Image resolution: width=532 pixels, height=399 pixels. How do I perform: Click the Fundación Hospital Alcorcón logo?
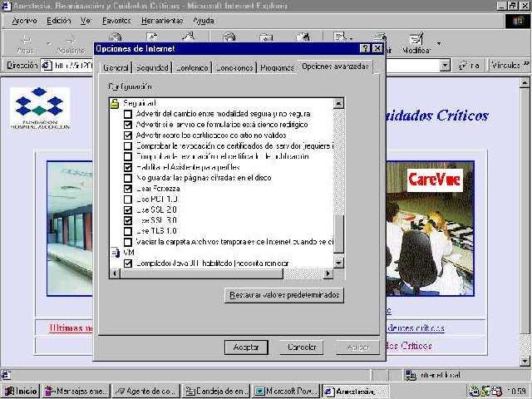tap(42, 106)
